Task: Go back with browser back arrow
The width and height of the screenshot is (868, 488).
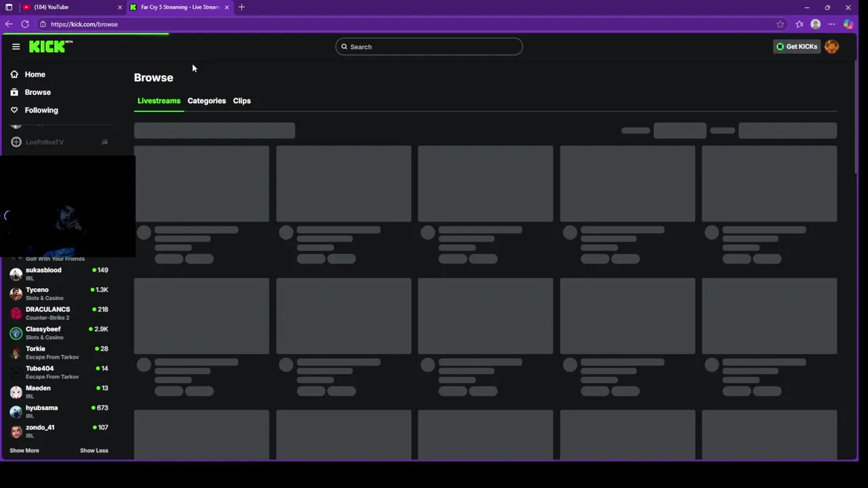Action: (x=9, y=24)
